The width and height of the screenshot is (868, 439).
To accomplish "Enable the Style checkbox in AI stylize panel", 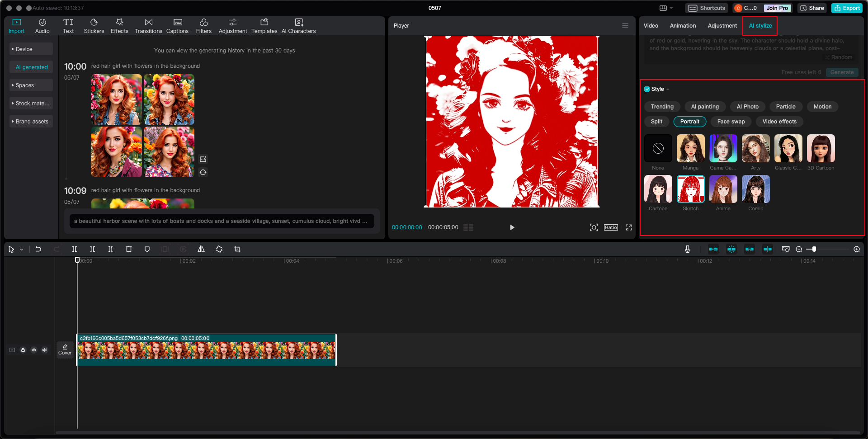I will (646, 89).
